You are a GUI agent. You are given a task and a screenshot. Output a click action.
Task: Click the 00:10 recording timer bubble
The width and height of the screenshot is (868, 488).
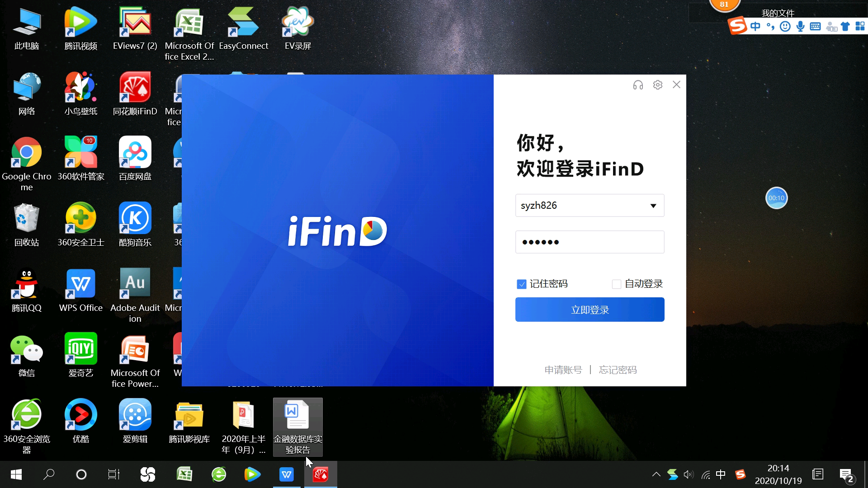tap(776, 198)
